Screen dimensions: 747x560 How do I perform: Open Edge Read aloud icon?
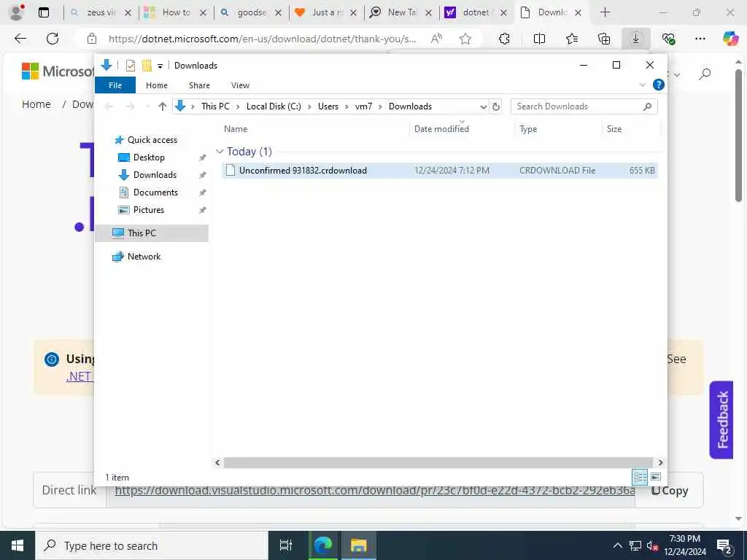tap(436, 39)
